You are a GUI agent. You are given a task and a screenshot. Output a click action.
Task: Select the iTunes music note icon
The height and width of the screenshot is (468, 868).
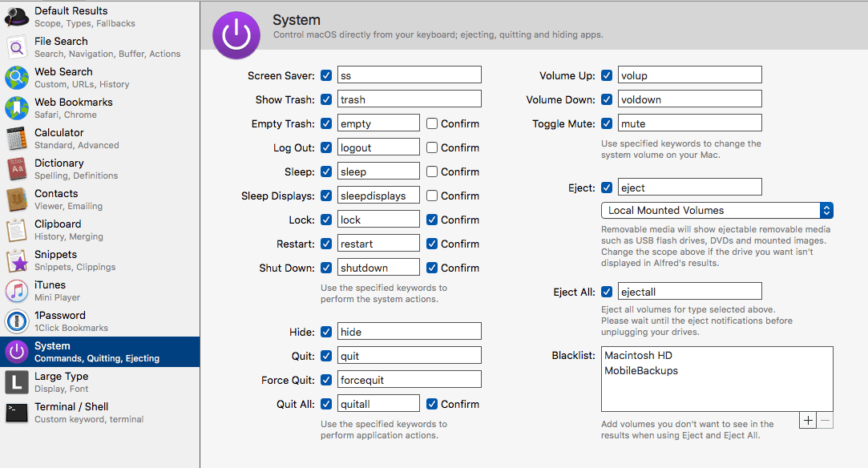(x=17, y=290)
